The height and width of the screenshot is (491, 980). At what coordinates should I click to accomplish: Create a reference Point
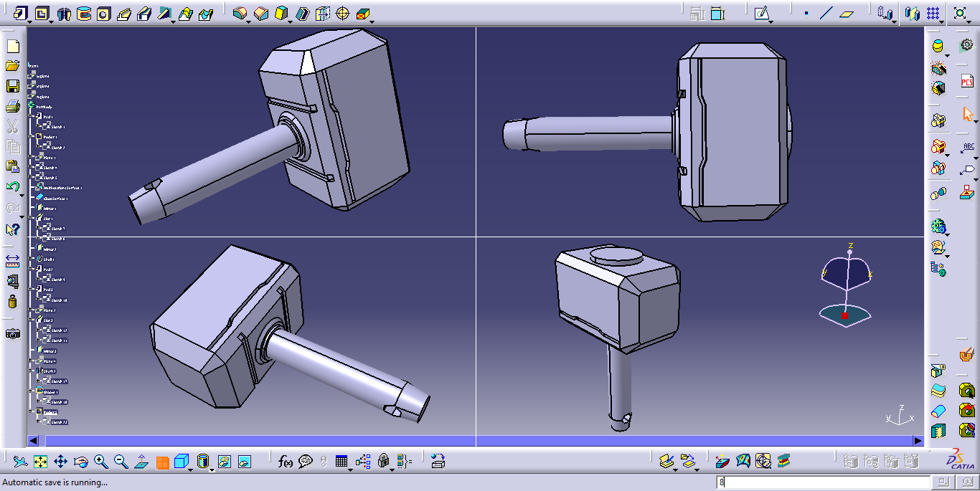coord(806,13)
